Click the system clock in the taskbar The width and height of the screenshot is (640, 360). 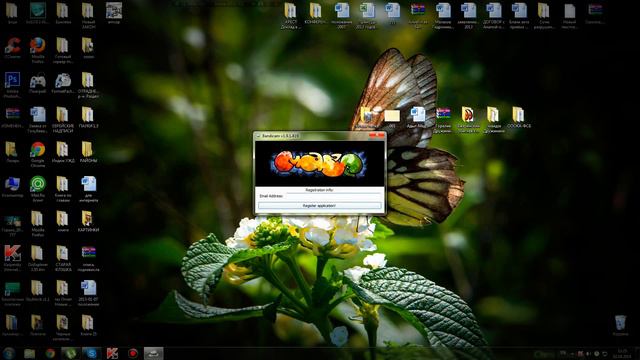(622, 353)
